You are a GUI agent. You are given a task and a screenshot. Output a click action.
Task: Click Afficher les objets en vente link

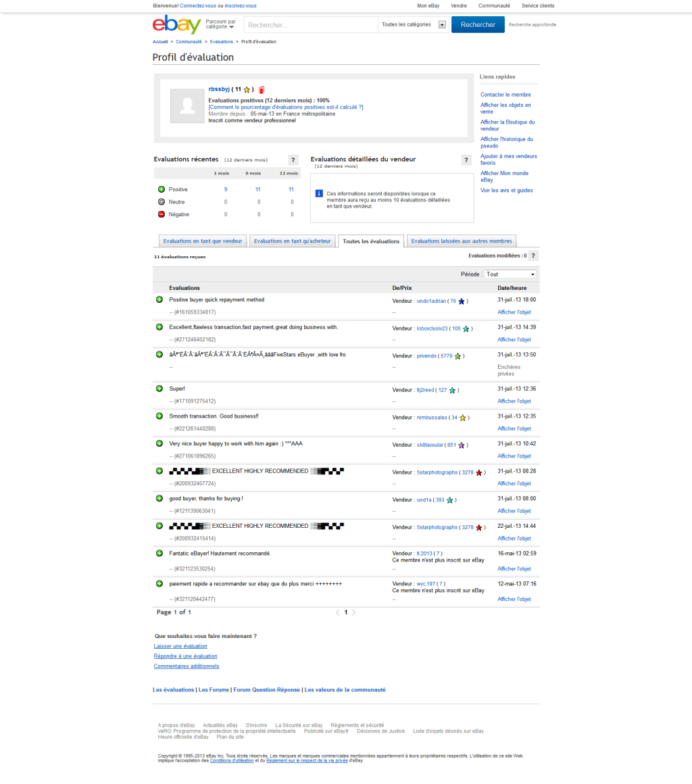(505, 109)
